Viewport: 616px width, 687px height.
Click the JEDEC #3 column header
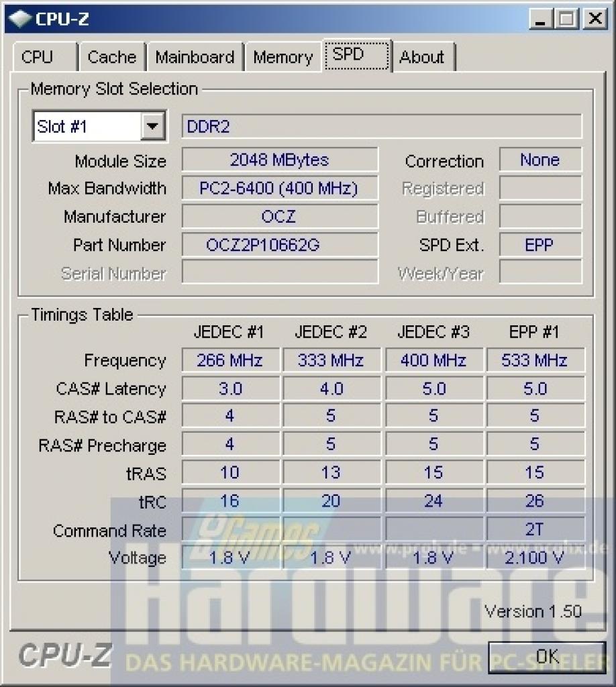433,332
